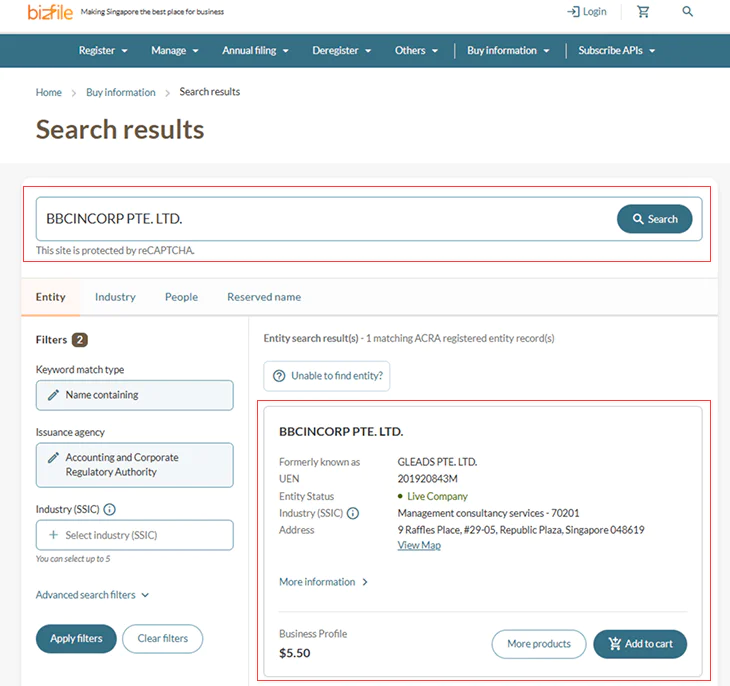The image size is (730, 686).
Task: Switch to the People tab
Action: pyautogui.click(x=181, y=297)
